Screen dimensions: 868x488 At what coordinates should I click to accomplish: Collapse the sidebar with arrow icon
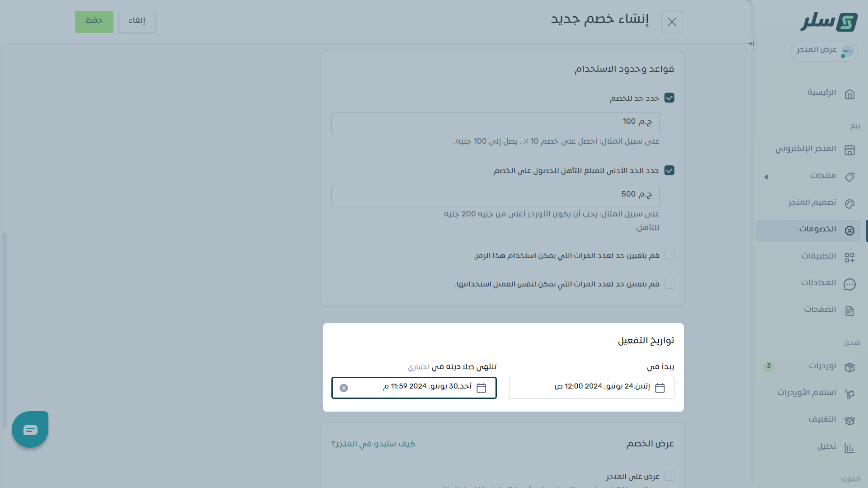pyautogui.click(x=750, y=44)
